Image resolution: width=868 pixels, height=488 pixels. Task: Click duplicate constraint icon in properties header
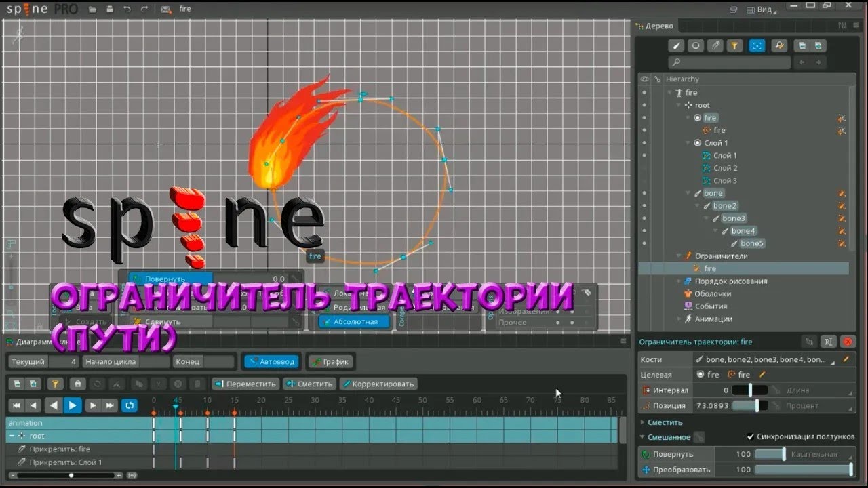tap(808, 342)
